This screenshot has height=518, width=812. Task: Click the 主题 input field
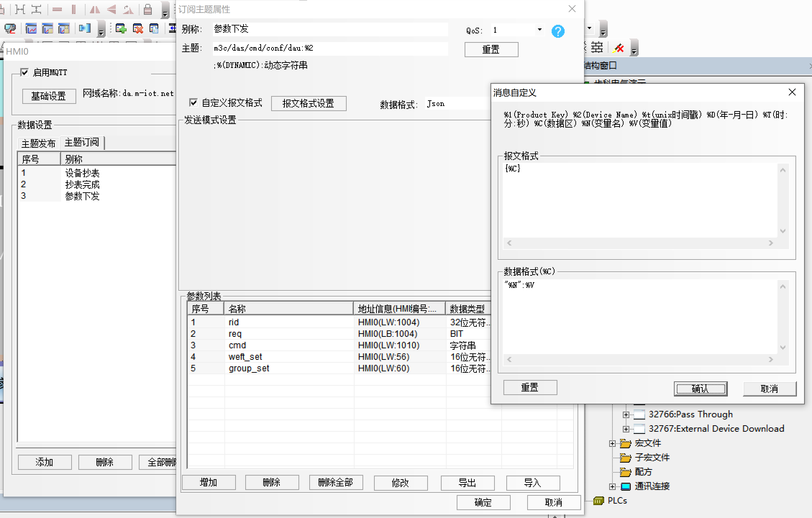330,49
